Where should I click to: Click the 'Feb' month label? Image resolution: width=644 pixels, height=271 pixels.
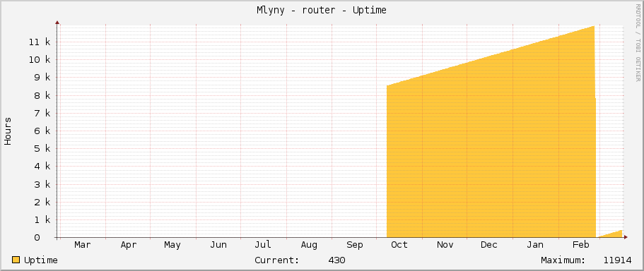coord(581,245)
